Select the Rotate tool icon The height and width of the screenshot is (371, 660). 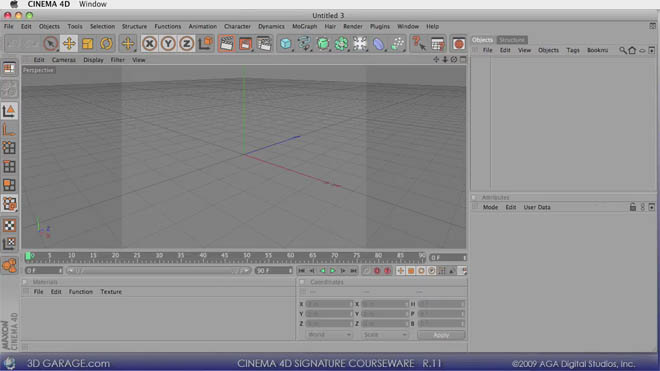[106, 43]
